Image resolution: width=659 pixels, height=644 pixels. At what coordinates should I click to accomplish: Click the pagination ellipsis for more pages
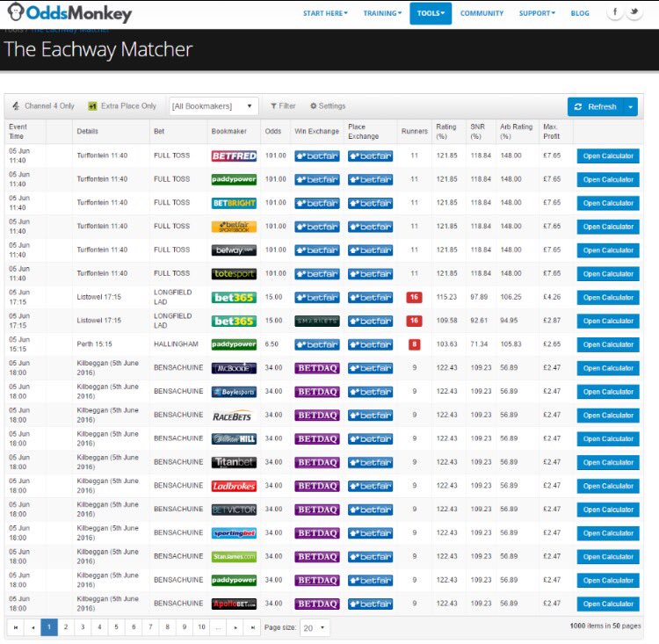[218, 627]
